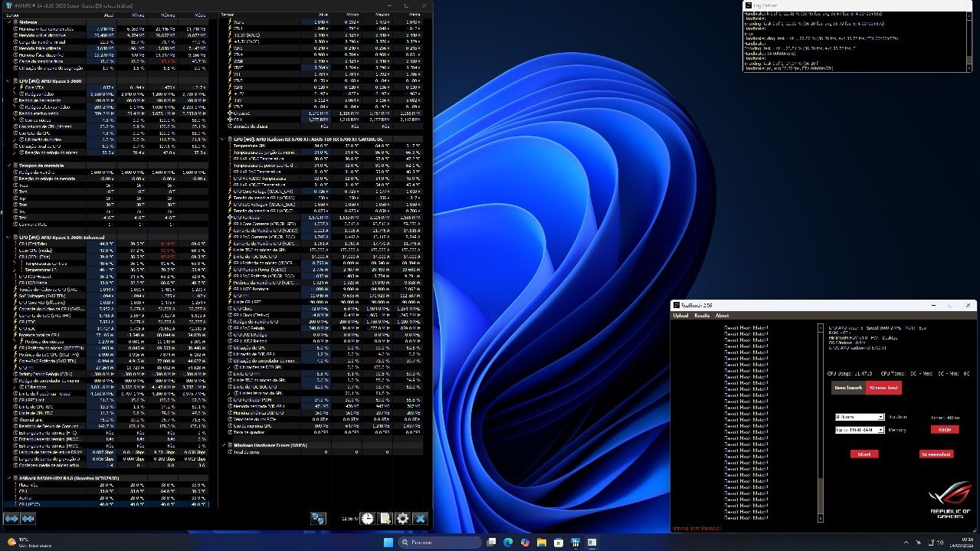Expand the Core VIDs row

coord(13,87)
